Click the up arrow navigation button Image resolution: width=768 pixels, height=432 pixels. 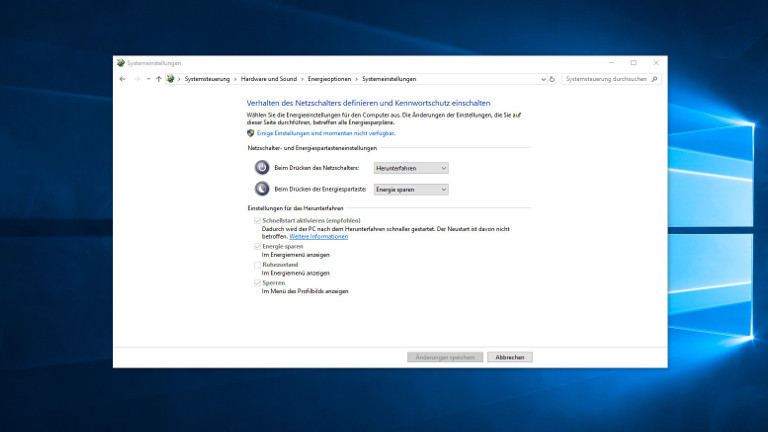click(158, 78)
